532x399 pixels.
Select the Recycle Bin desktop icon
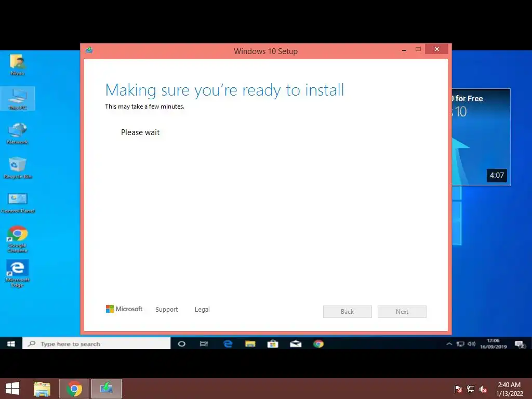point(17,168)
